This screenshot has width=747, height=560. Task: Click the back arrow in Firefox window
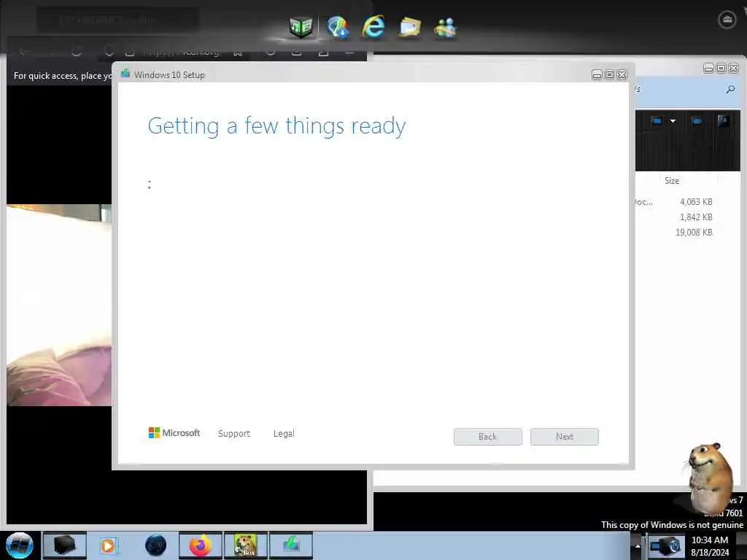(x=23, y=51)
